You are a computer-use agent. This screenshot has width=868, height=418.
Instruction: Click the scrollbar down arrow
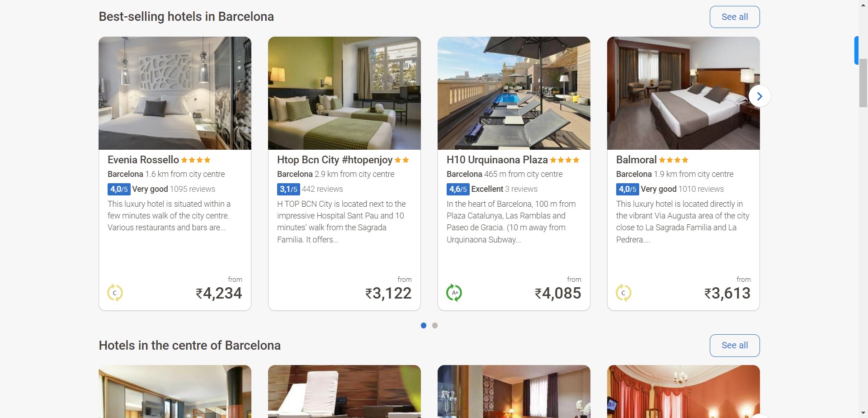[x=863, y=413]
